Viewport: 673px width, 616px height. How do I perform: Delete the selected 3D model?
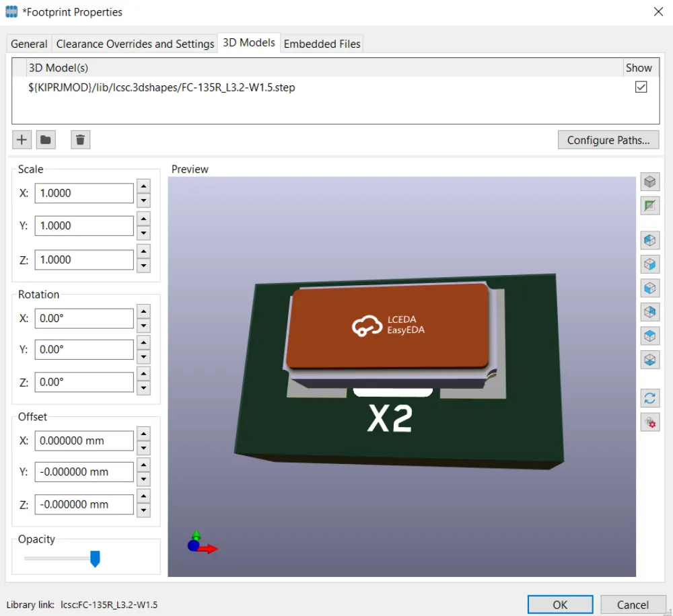(x=80, y=139)
